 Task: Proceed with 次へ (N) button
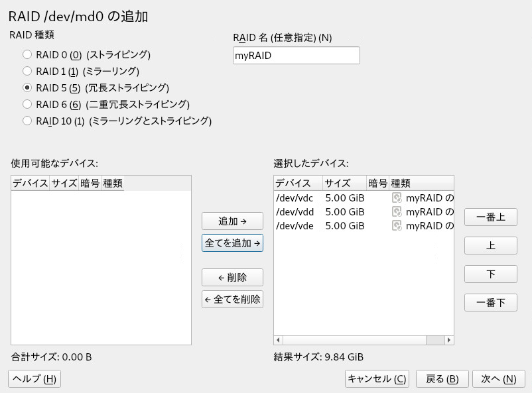pos(498,378)
